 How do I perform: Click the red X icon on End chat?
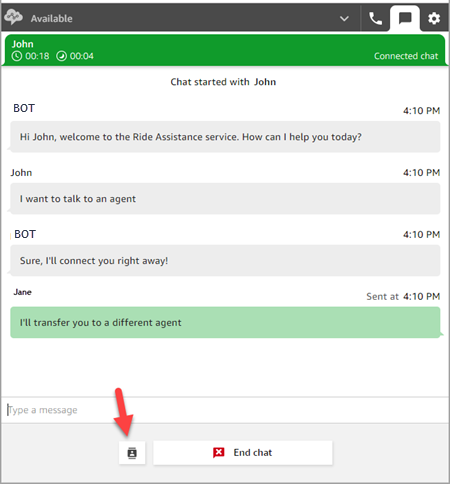[219, 453]
